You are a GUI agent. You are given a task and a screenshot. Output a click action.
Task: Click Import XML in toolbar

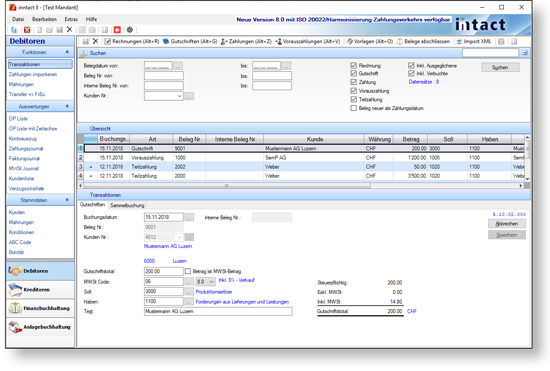(474, 41)
